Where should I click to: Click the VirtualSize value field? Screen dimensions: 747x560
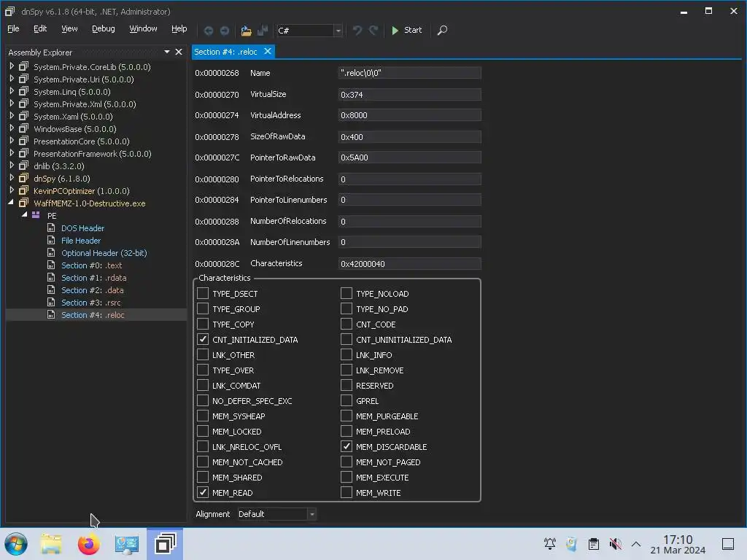(x=409, y=94)
